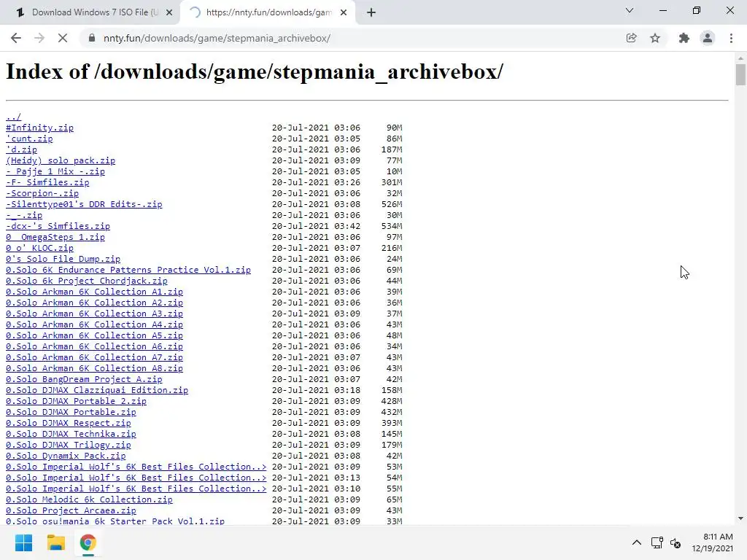Screen dimensions: 747x560
Task: Click the 'd.zip link
Action: pos(21,149)
